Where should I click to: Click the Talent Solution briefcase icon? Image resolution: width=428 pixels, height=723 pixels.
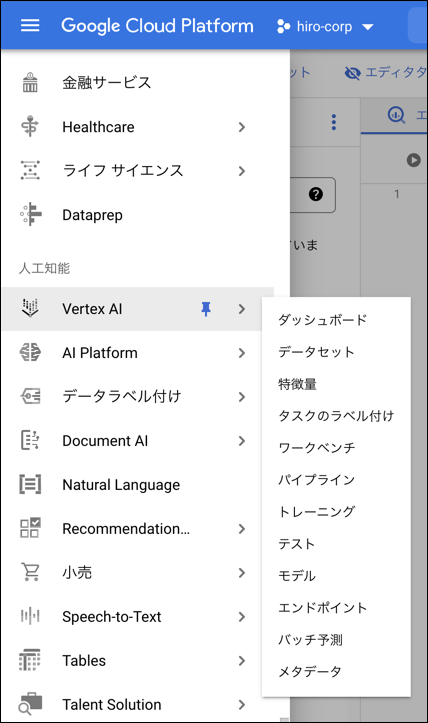(x=30, y=704)
